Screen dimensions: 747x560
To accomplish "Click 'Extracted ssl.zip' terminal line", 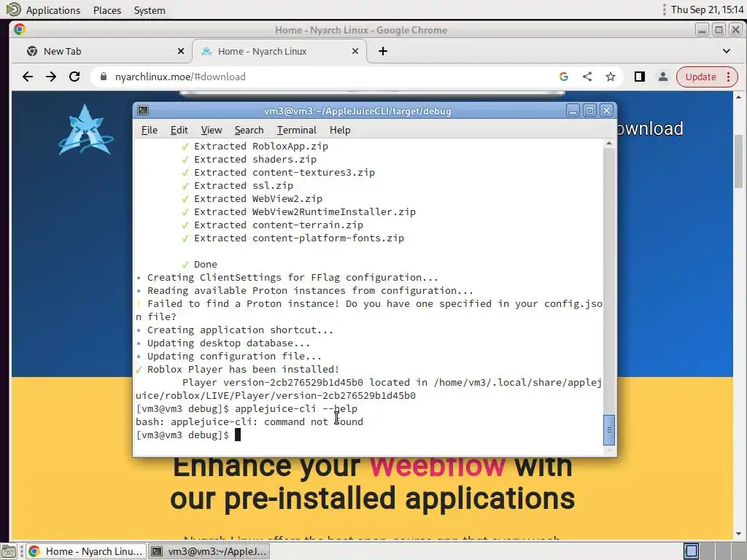I will pyautogui.click(x=244, y=186).
